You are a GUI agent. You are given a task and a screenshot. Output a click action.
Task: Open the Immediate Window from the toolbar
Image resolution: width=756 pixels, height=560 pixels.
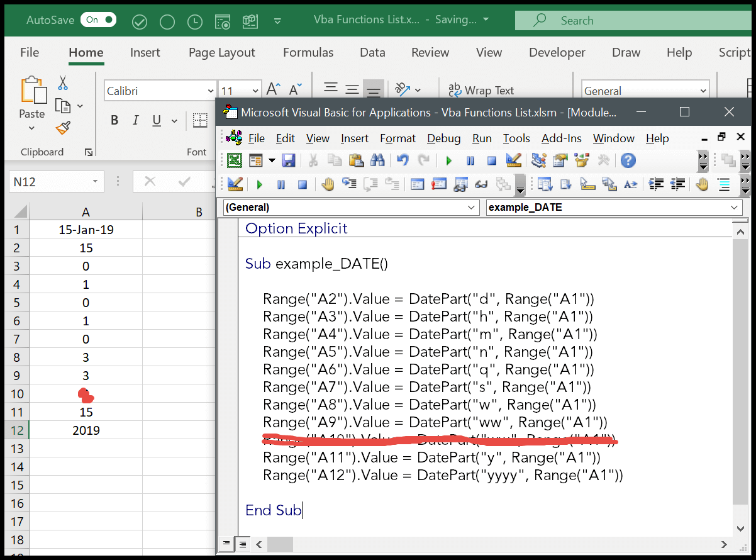(439, 184)
